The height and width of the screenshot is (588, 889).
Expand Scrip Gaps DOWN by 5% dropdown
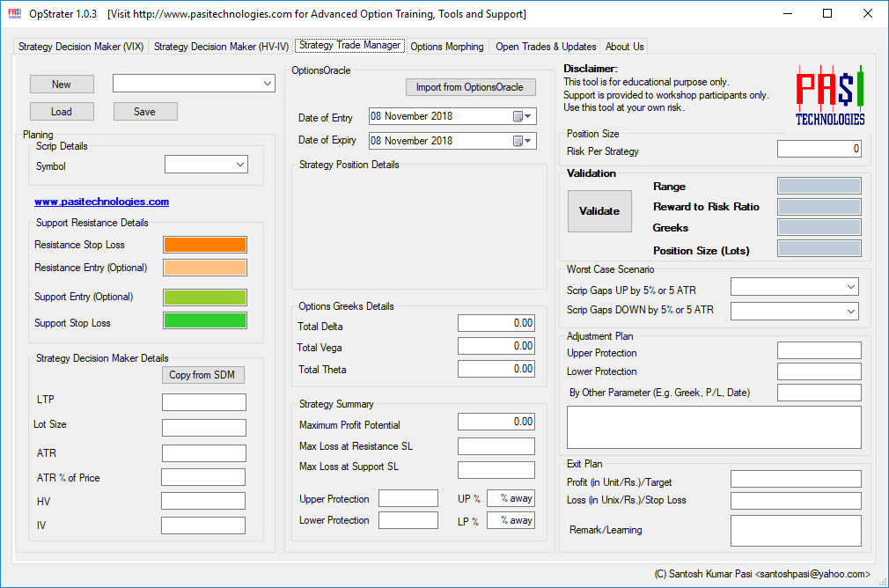coord(851,311)
